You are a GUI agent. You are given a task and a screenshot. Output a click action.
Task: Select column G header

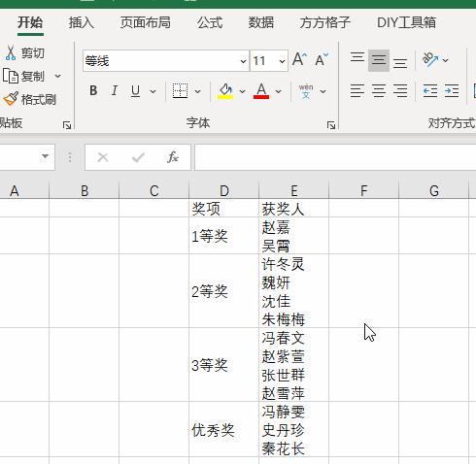coord(434,191)
